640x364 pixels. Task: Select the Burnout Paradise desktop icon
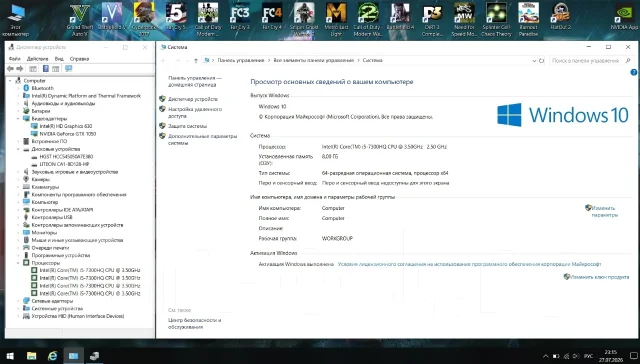(528, 19)
